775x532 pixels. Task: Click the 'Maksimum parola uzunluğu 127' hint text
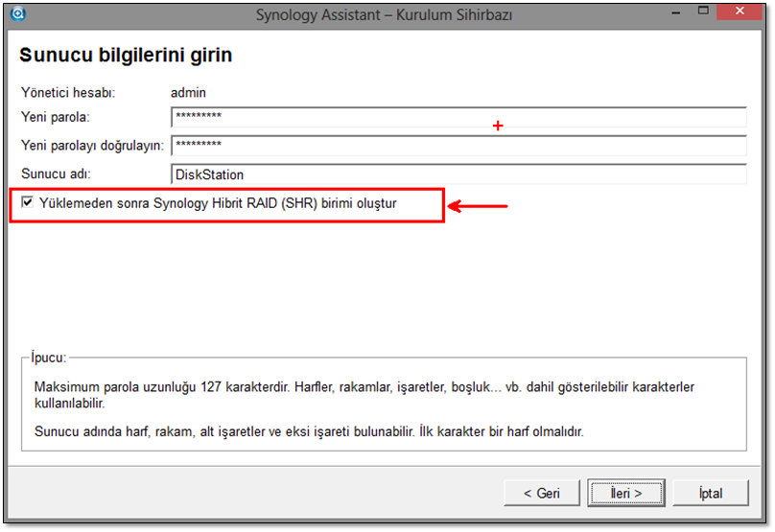[364, 395]
